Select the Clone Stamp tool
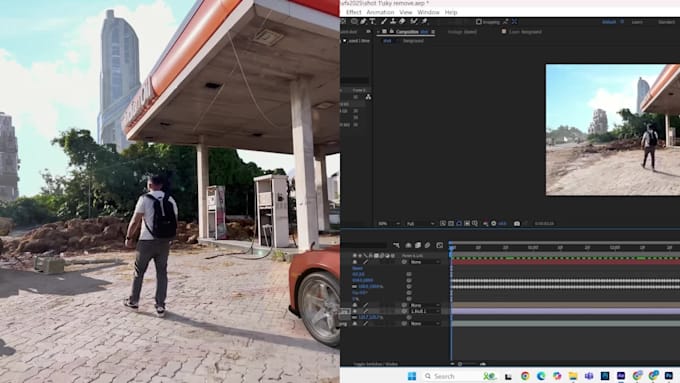 393,21
